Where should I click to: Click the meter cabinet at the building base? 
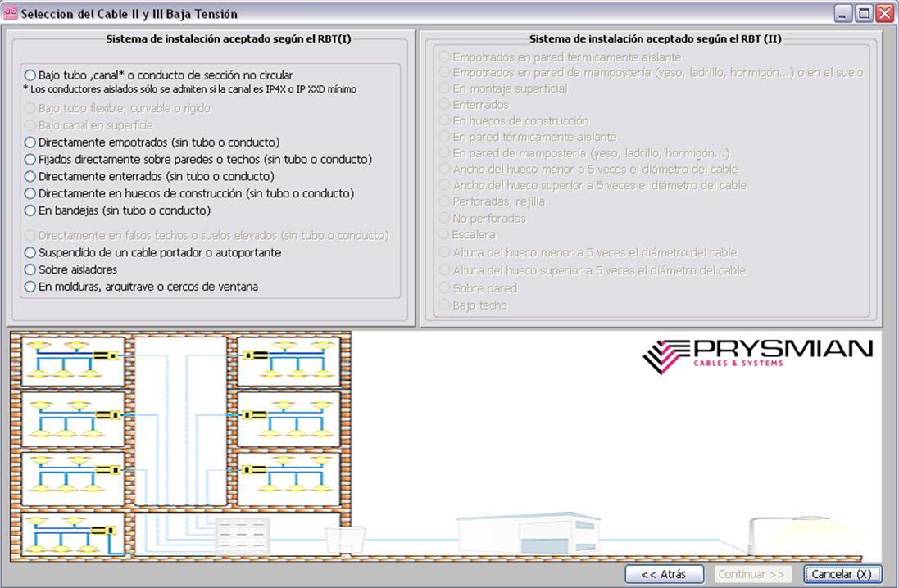pos(243,536)
